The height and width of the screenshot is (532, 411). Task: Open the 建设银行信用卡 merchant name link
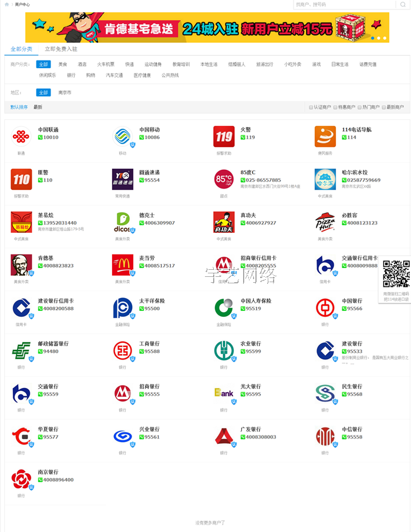coord(56,301)
